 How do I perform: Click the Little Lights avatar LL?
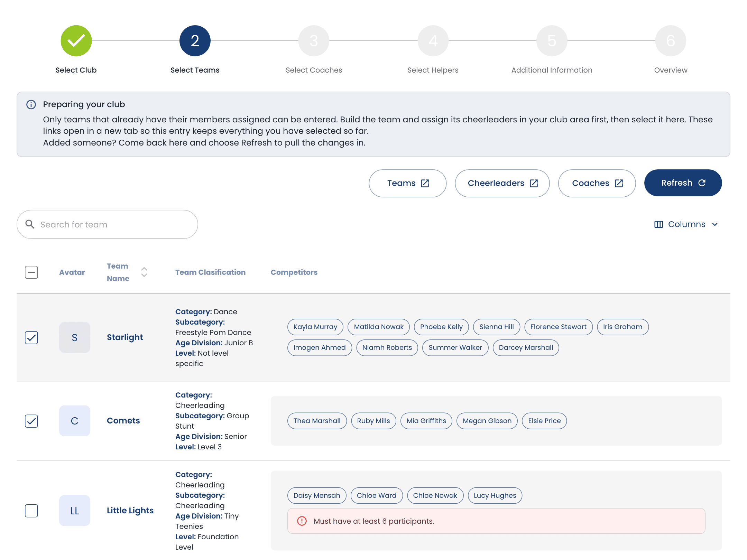coord(75,511)
